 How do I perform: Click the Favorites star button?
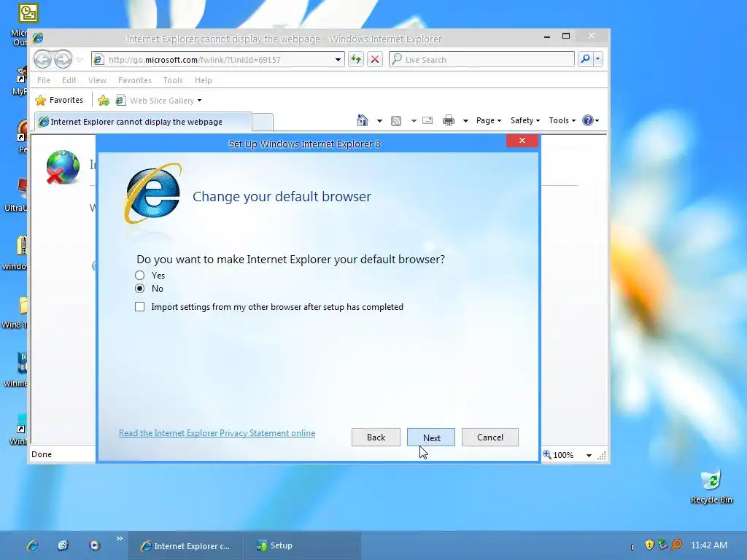pyautogui.click(x=60, y=100)
